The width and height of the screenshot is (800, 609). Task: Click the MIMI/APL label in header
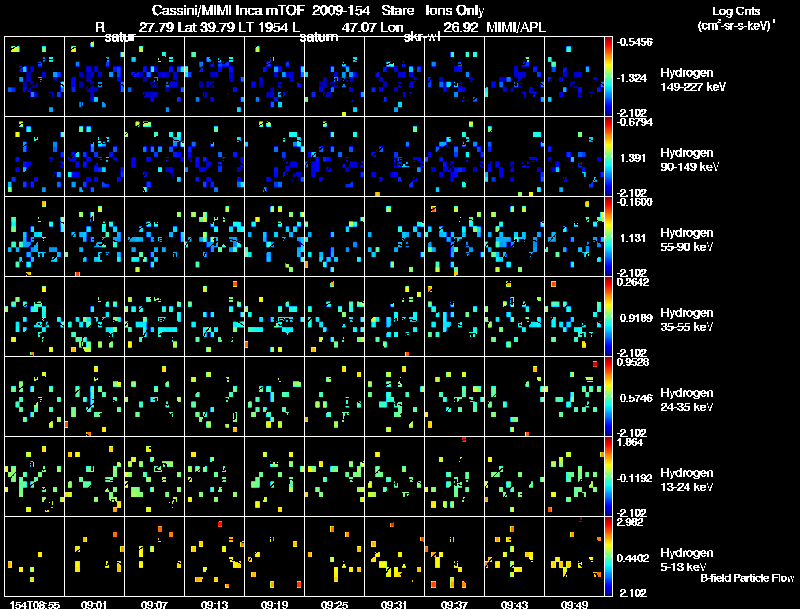(516, 28)
